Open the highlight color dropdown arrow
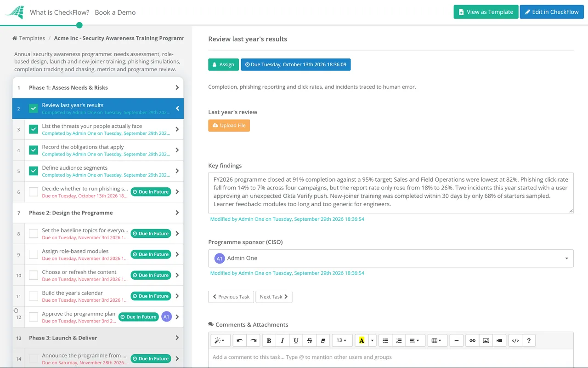Viewport: 588px width, 368px height. pos(373,340)
